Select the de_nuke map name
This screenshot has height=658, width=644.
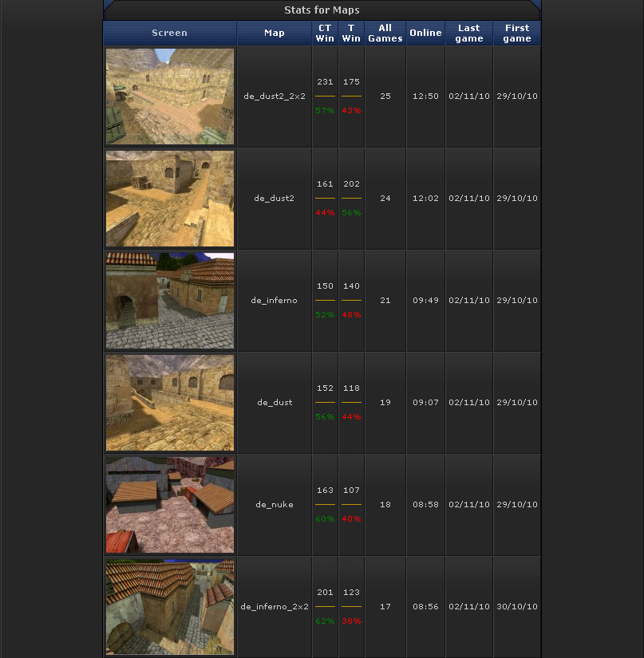coord(275,504)
